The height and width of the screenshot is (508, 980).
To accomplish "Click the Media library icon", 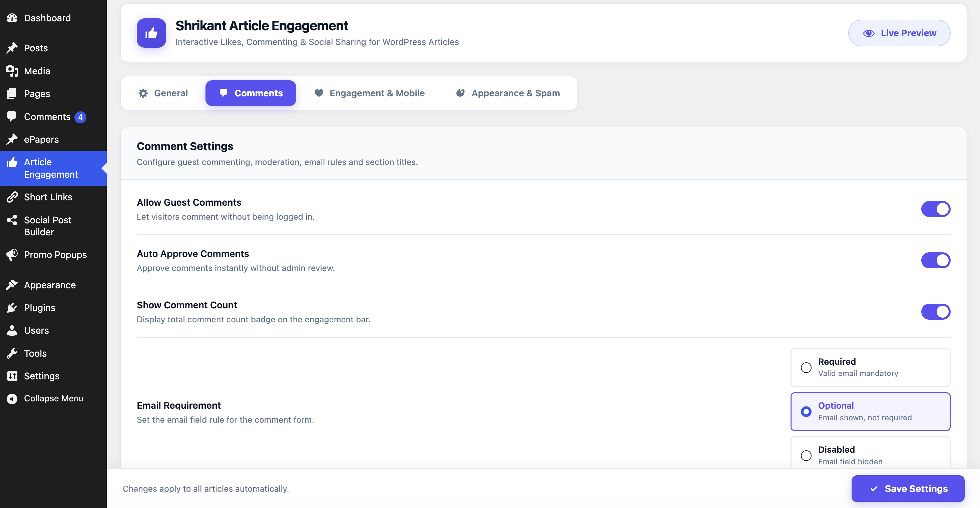I will point(12,71).
